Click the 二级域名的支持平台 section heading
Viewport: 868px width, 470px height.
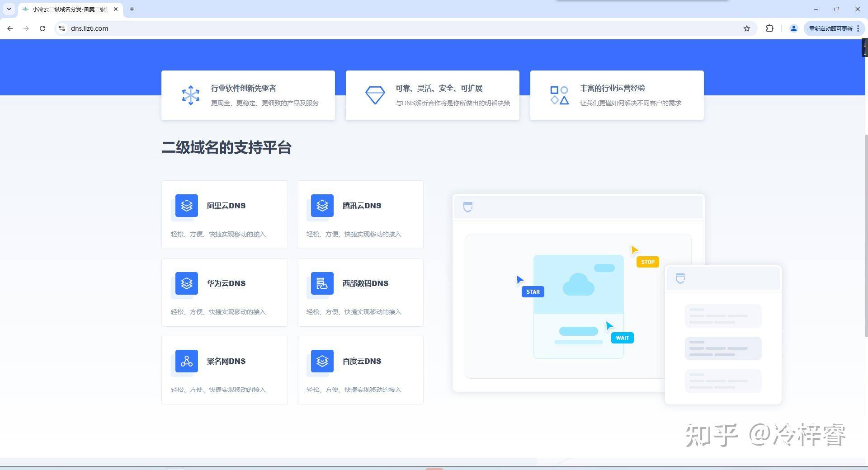pyautogui.click(x=226, y=147)
